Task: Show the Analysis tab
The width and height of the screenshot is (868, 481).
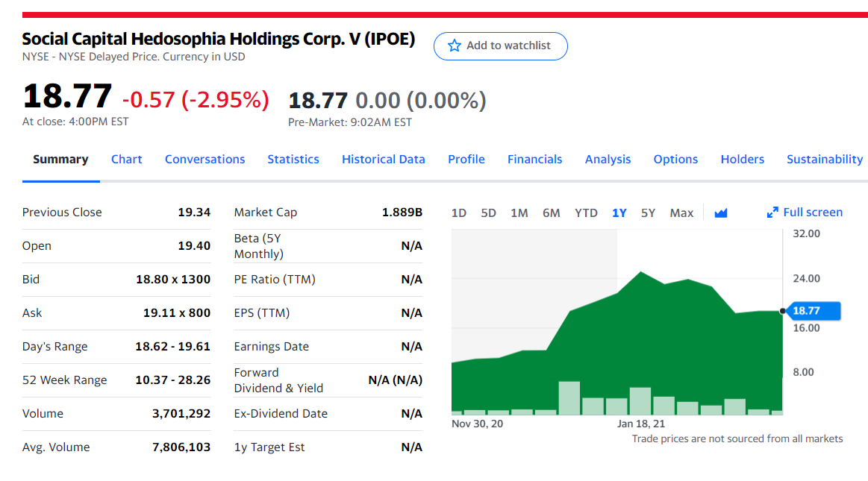Action: pyautogui.click(x=608, y=160)
